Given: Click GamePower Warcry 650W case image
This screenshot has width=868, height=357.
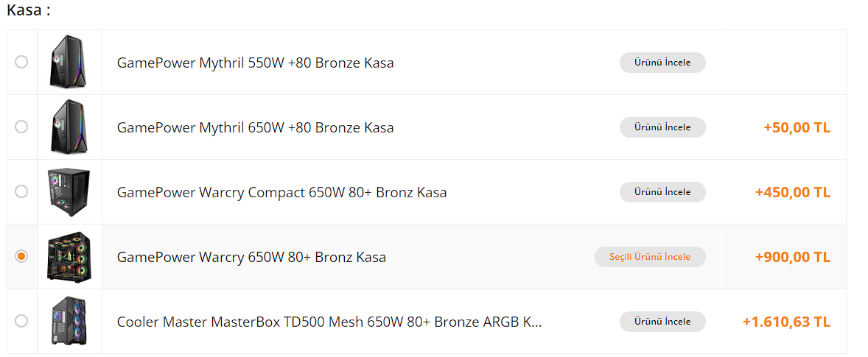Looking at the screenshot, I should tap(69, 256).
